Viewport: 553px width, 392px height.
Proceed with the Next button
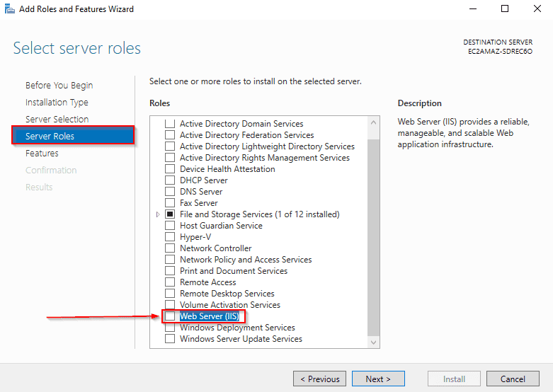pos(378,379)
